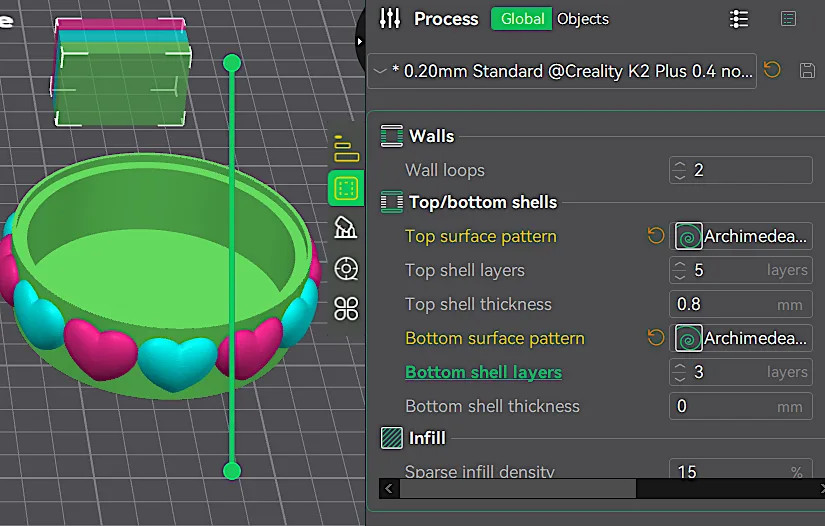
Task: Select the Strength tab icon
Action: pos(346,188)
